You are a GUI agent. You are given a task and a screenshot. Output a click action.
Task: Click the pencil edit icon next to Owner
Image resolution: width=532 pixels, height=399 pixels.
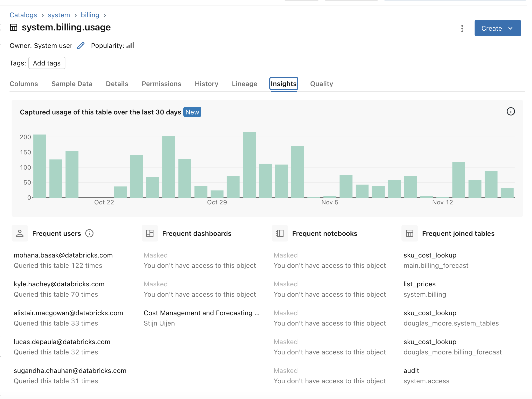(81, 46)
